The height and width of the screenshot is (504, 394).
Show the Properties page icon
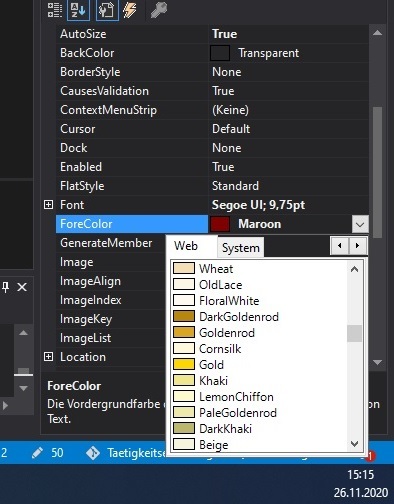pos(107,10)
